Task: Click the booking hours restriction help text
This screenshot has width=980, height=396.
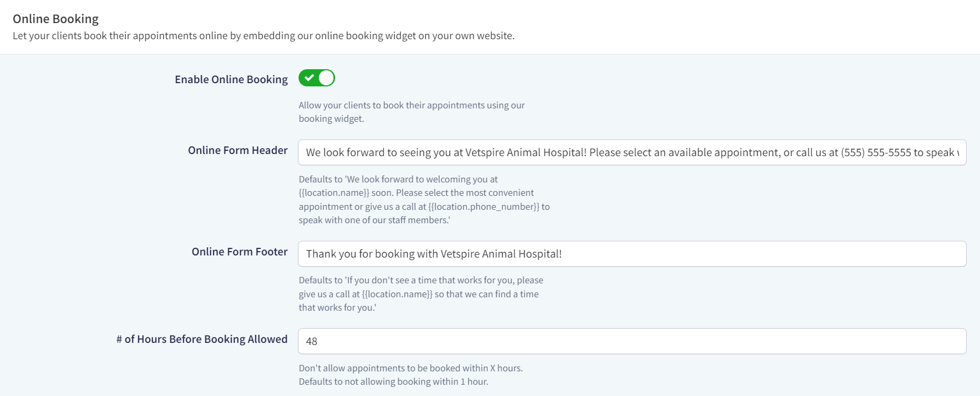Action: pos(411,375)
